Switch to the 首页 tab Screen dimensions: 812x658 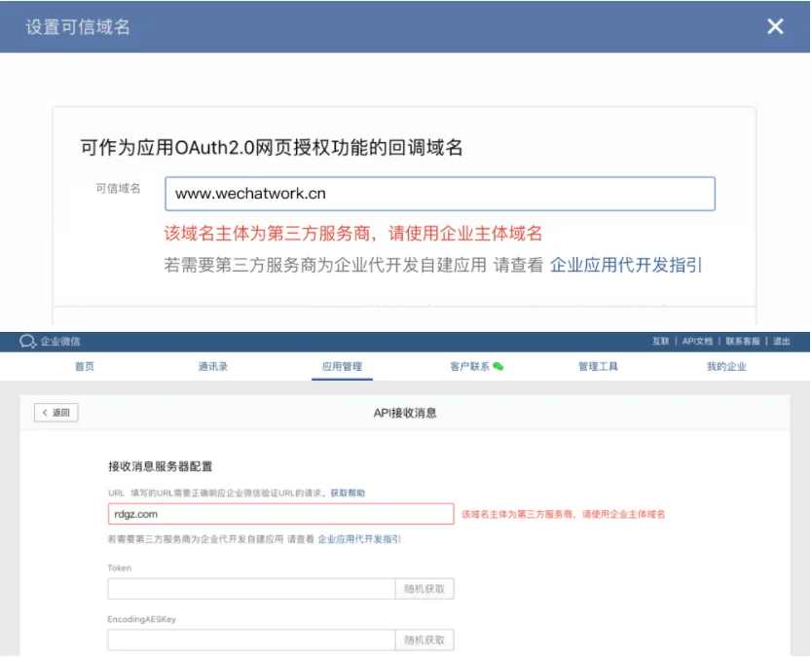tap(85, 367)
